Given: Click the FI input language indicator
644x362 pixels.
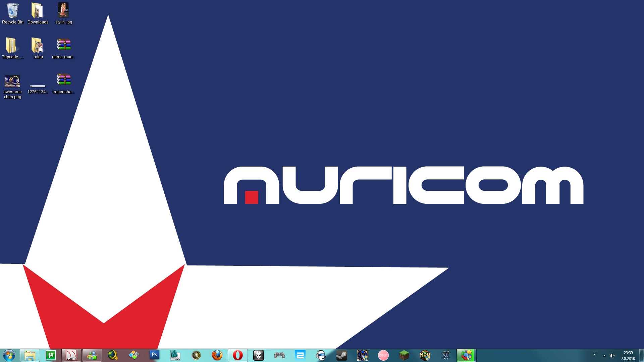Looking at the screenshot, I should (595, 355).
